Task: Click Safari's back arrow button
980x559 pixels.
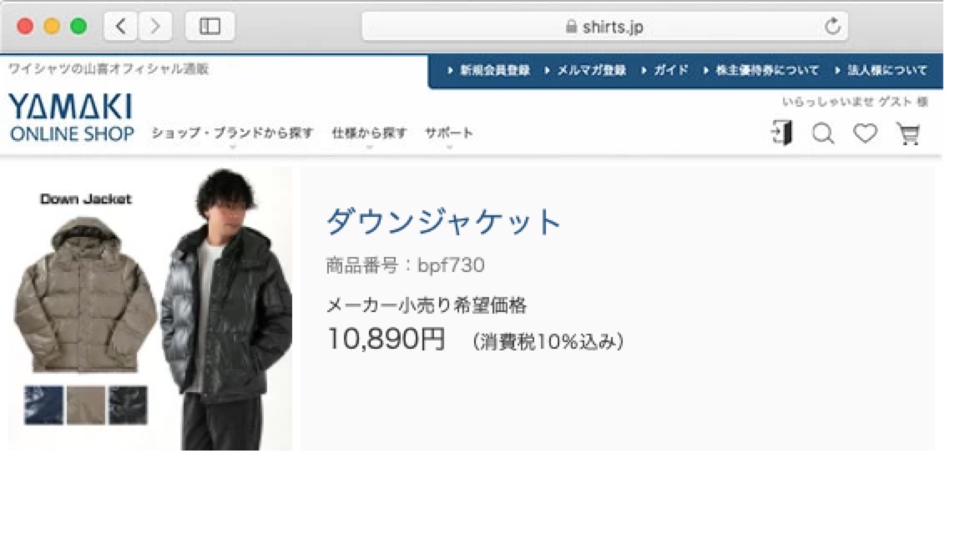Action: click(x=121, y=26)
